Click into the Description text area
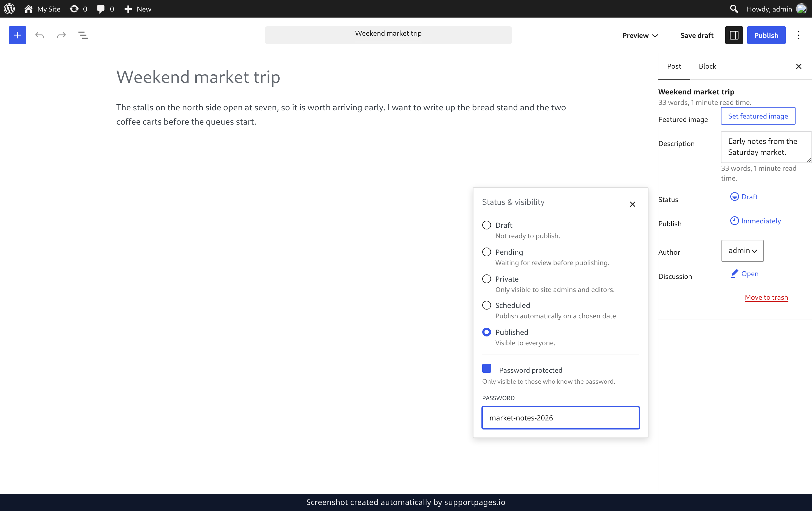 click(766, 147)
